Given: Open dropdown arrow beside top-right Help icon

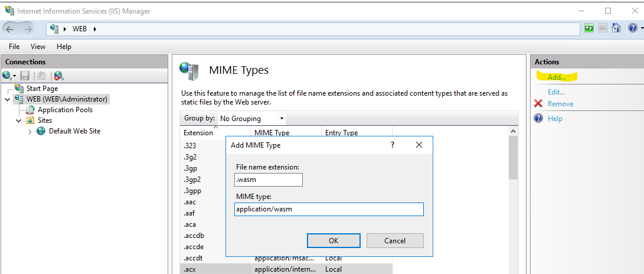Looking at the screenshot, I should [641, 28].
